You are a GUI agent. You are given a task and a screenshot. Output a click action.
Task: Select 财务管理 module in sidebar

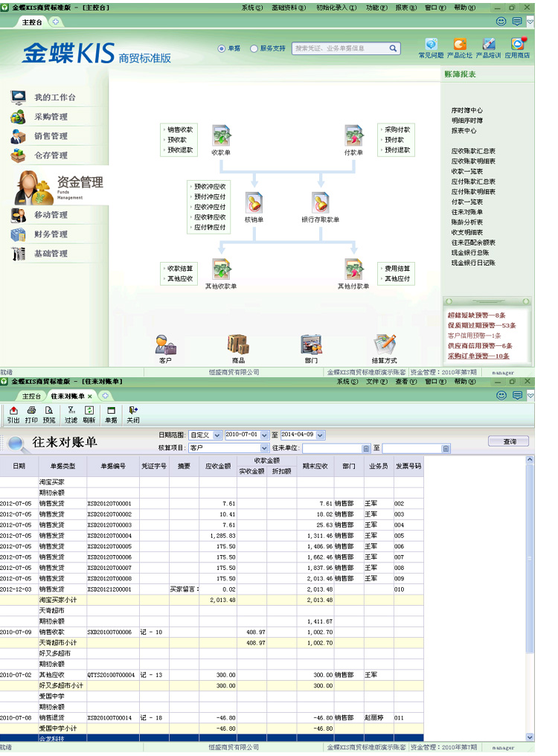click(51, 234)
